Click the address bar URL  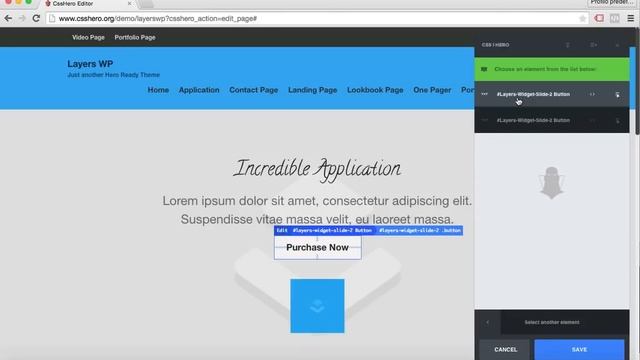tap(158, 18)
